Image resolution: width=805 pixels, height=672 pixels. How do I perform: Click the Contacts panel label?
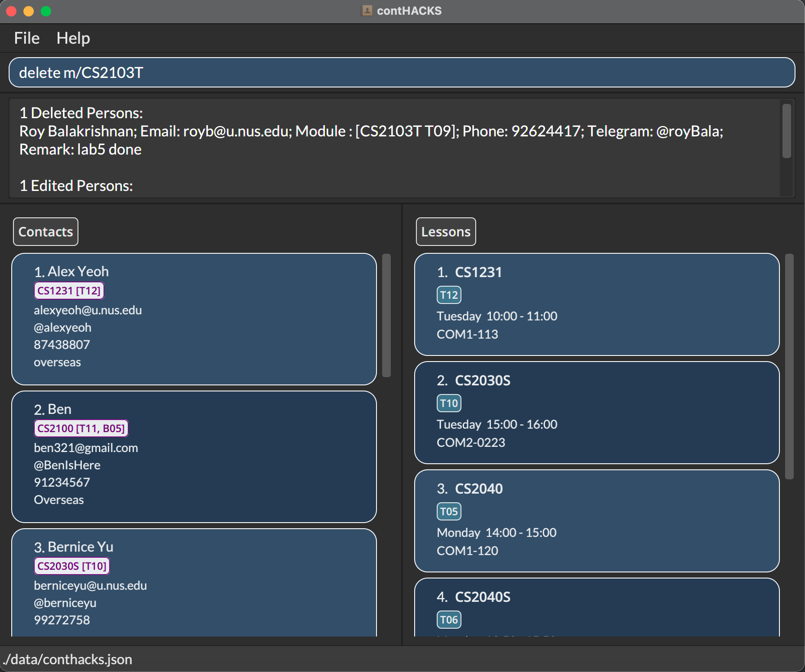click(45, 232)
